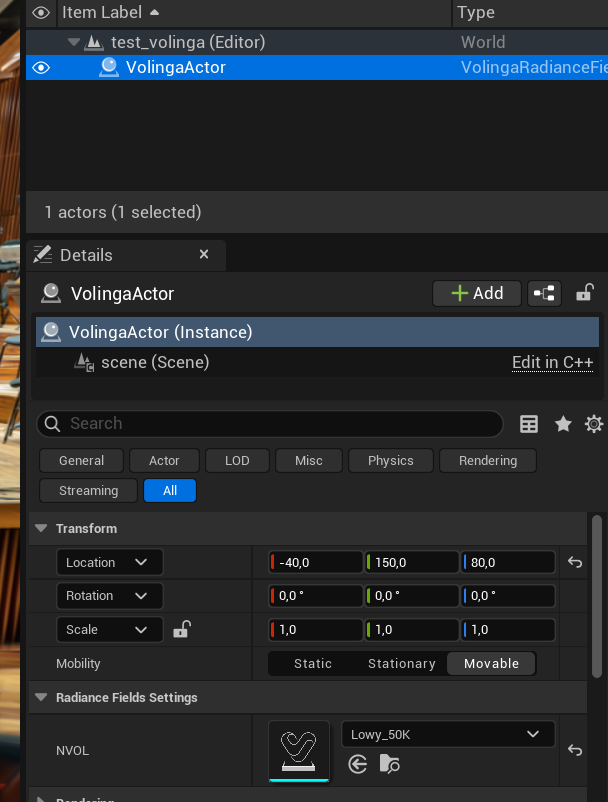Select the Physics filter tab
This screenshot has width=608, height=802.
[390, 461]
